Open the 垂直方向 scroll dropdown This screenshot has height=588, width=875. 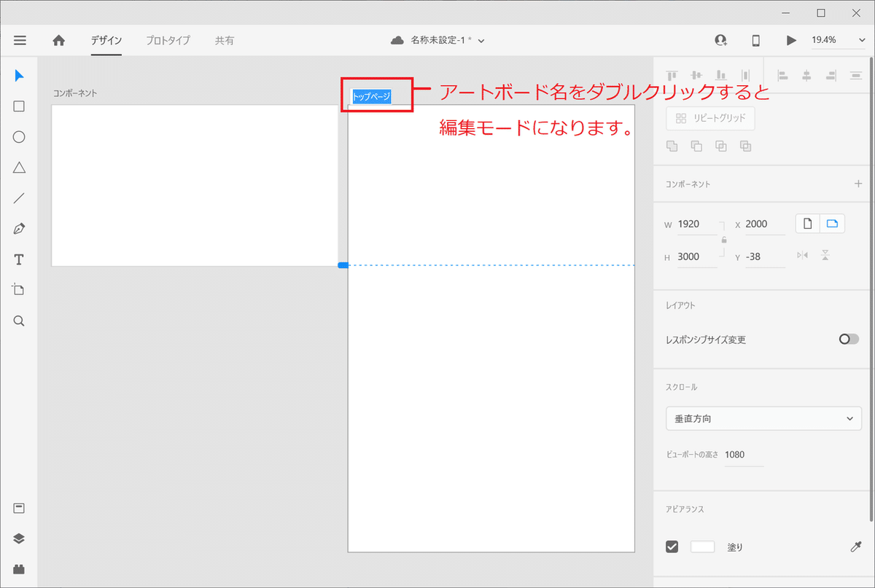pyautogui.click(x=764, y=418)
